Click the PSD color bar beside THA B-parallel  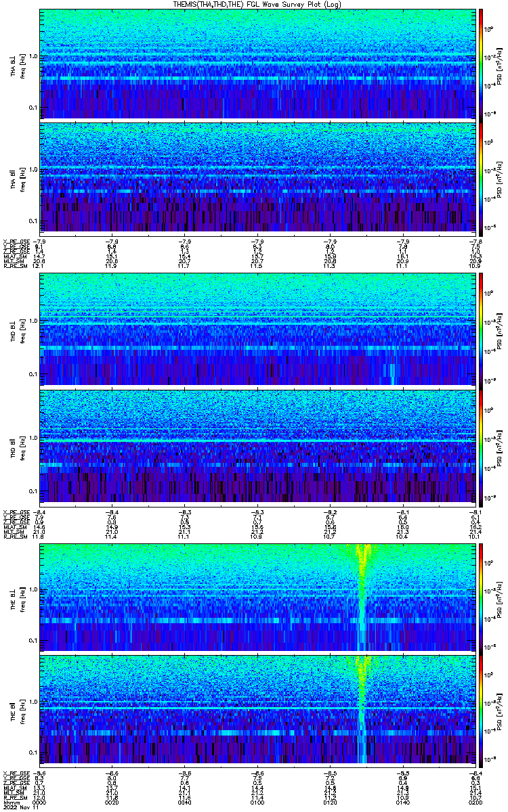481,177
